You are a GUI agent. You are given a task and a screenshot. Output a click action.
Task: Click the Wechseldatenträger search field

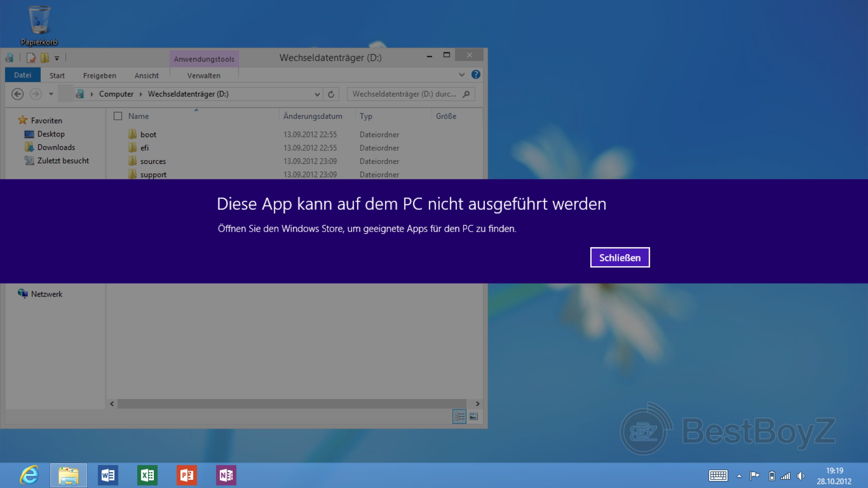tap(403, 94)
